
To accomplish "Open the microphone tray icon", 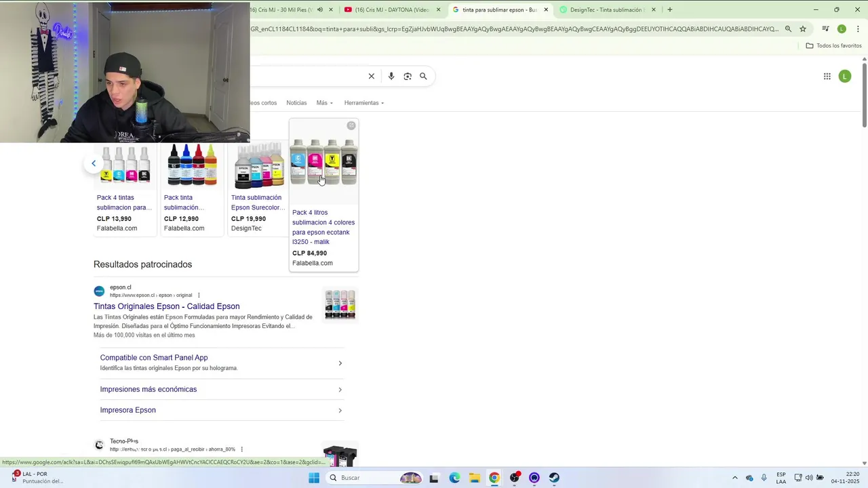I will pyautogui.click(x=764, y=478).
